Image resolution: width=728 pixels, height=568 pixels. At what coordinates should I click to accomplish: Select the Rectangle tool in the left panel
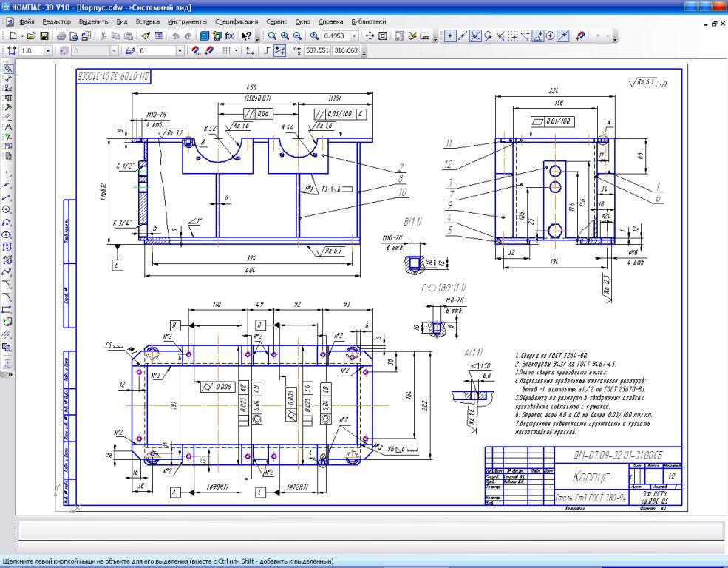pos(7,310)
